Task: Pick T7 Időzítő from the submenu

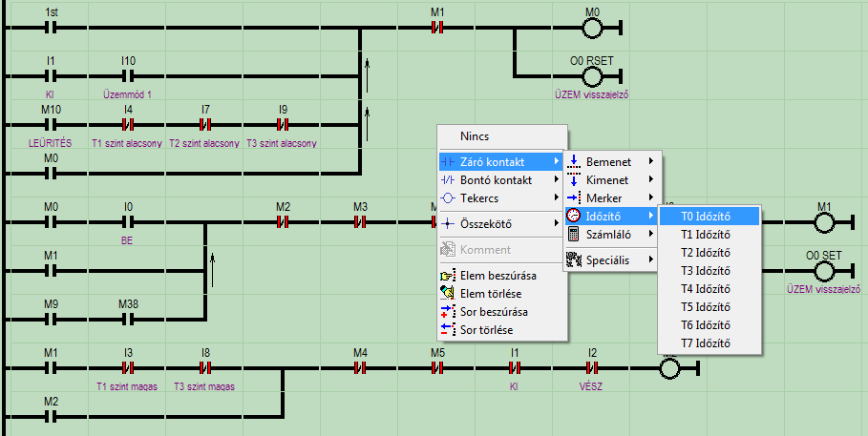Action: point(705,343)
